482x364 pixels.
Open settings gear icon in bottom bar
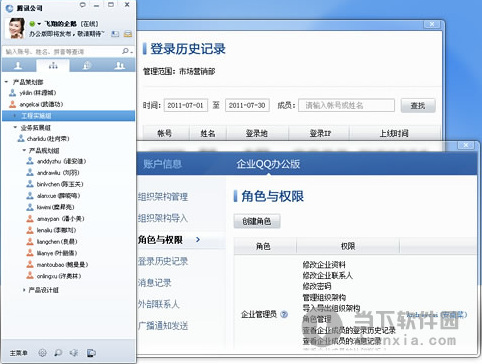coord(42,352)
